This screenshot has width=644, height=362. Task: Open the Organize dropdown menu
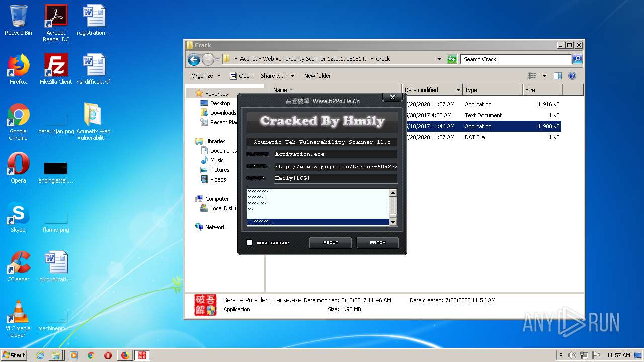(x=206, y=76)
